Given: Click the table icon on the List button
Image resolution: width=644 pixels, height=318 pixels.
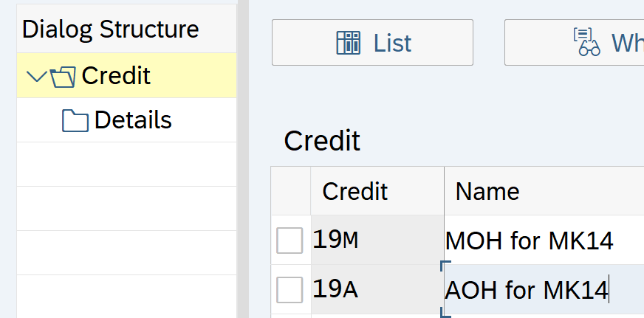Looking at the screenshot, I should [348, 43].
